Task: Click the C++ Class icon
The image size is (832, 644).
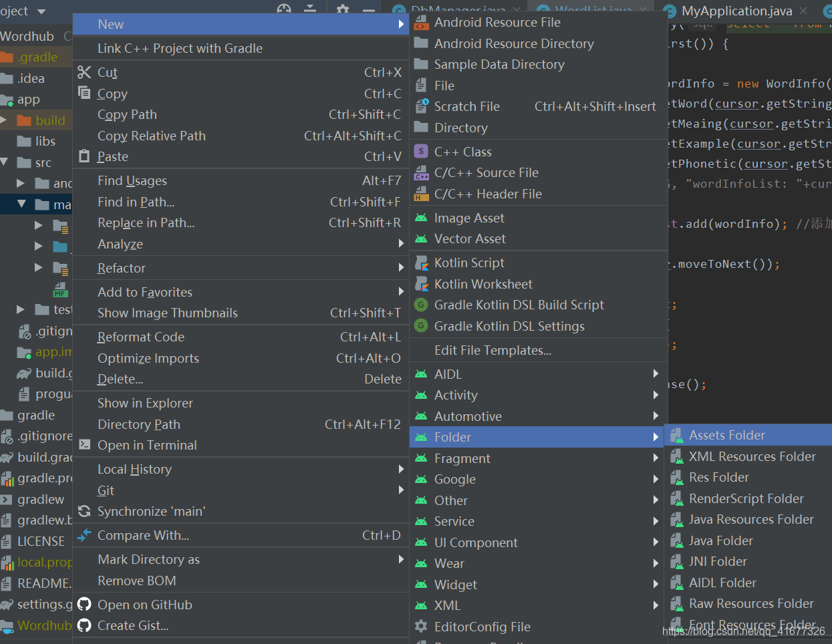Action: (421, 152)
